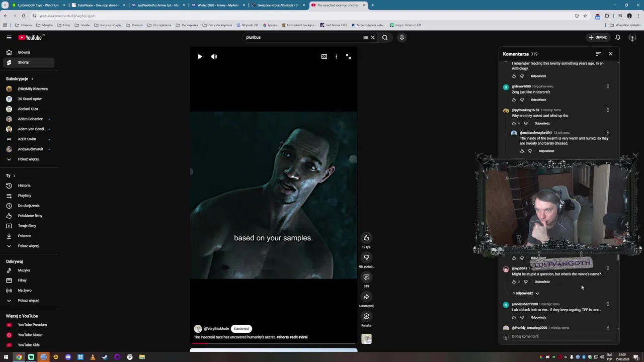644x362 pixels.
Task: Open Muzyka under Odkrywaj
Action: tap(28, 270)
